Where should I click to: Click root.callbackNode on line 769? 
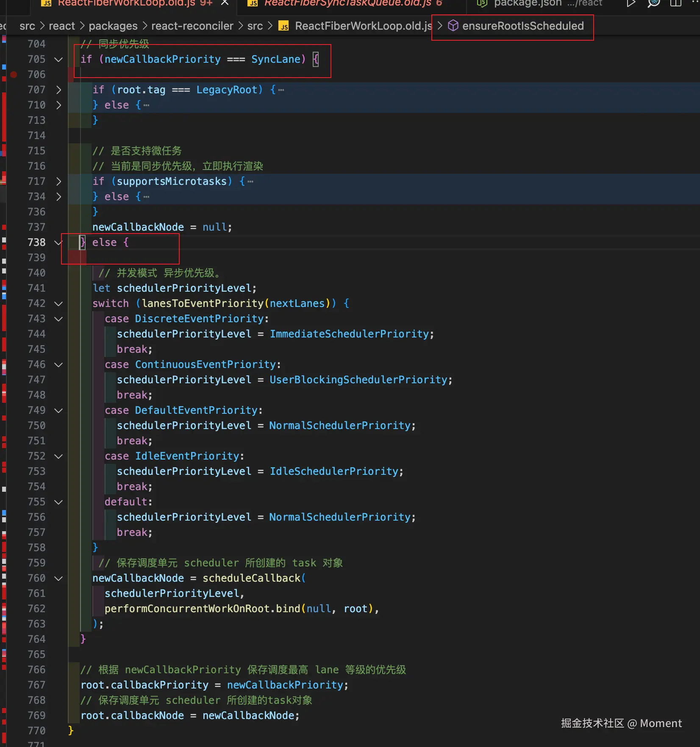132,716
